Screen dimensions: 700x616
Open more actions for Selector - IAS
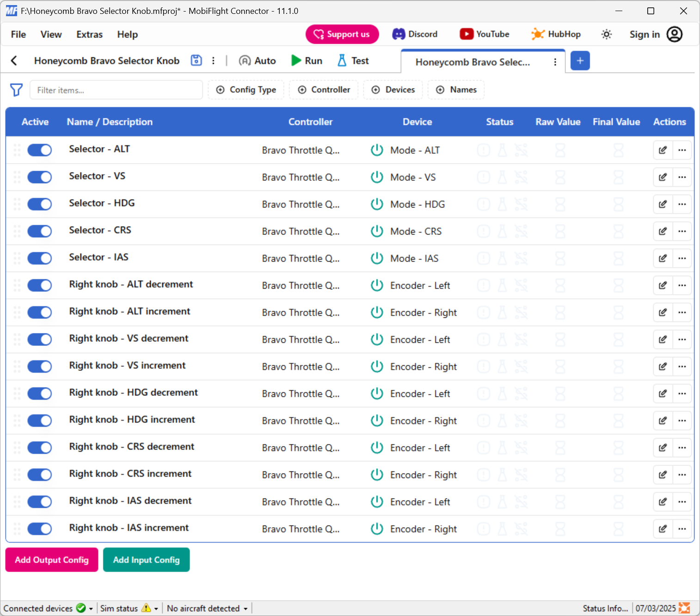coord(682,258)
